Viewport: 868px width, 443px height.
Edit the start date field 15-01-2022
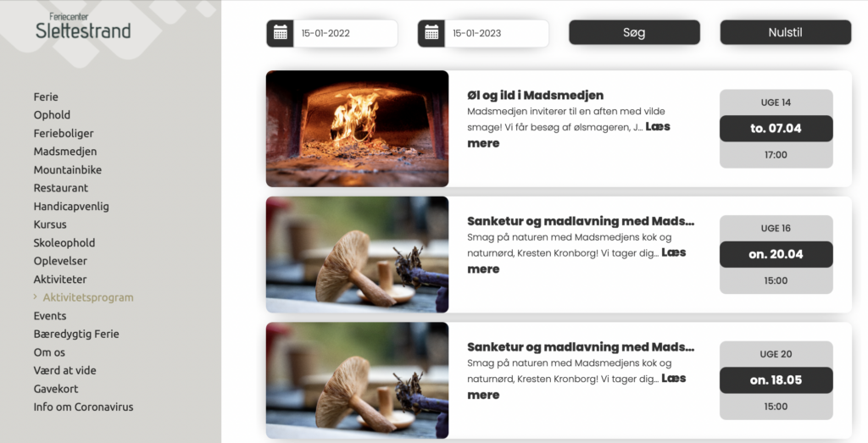[x=346, y=33]
